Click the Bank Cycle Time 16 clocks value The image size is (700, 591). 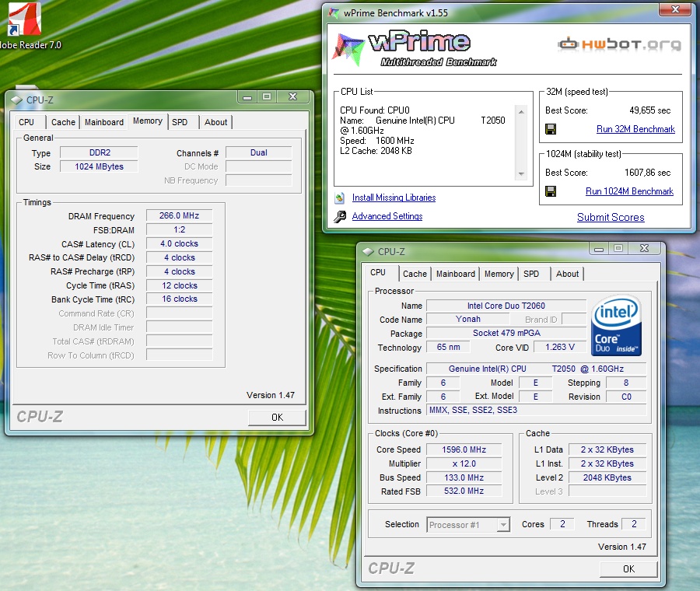pos(179,299)
